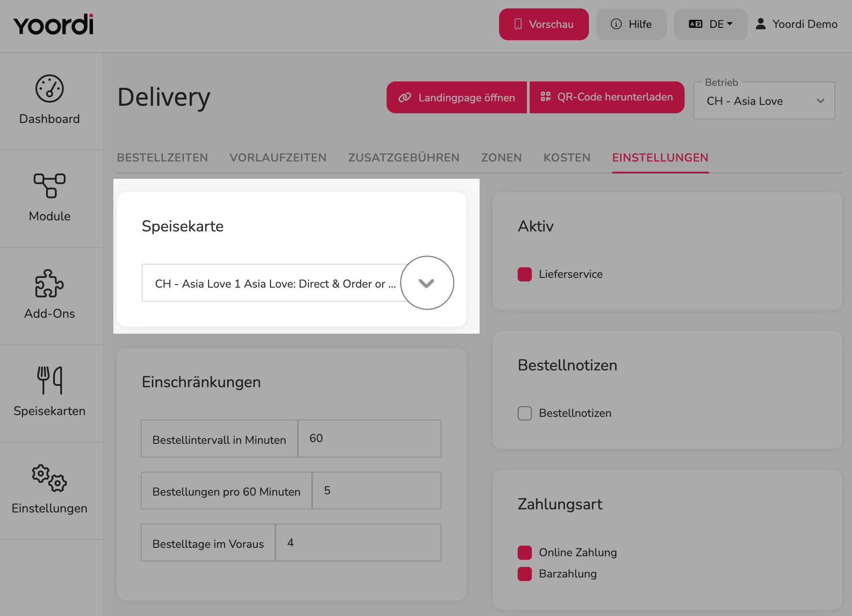Select the EINSTELLUNGEN tab

(660, 158)
